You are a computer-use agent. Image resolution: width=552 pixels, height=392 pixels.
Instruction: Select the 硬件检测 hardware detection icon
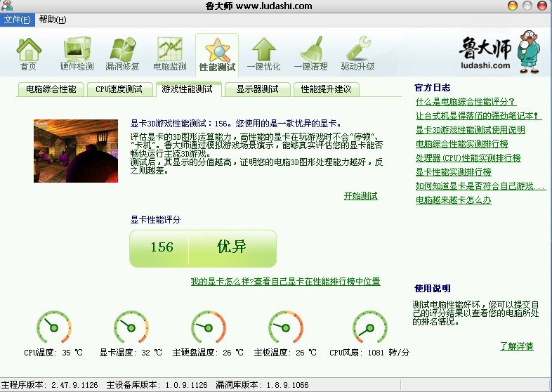coord(77,54)
